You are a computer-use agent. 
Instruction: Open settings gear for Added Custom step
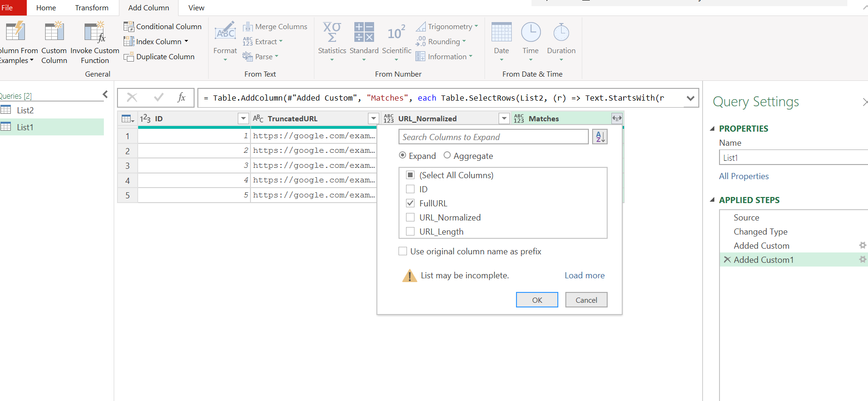(x=862, y=245)
